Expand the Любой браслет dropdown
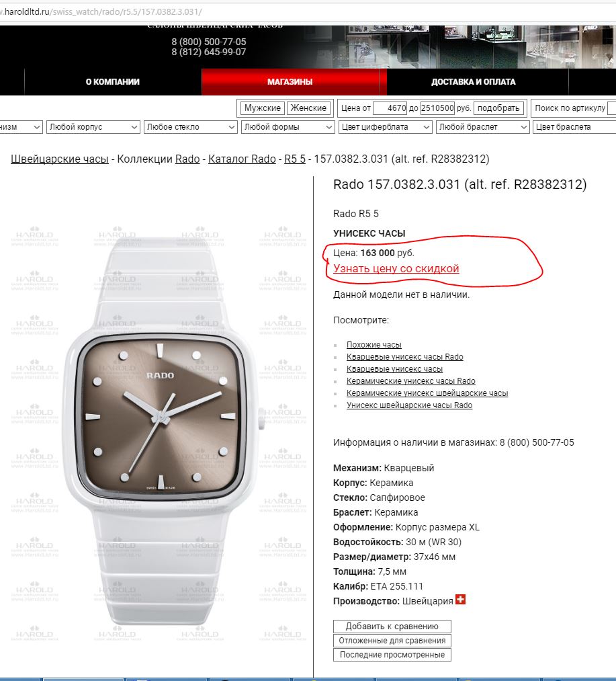 point(483,127)
